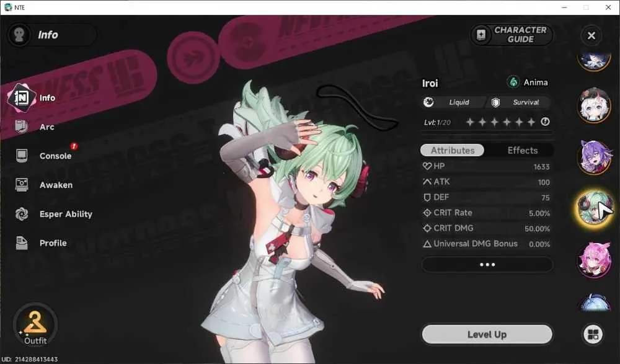
Task: Click the CRIT Rate value 5.00%
Action: point(539,213)
